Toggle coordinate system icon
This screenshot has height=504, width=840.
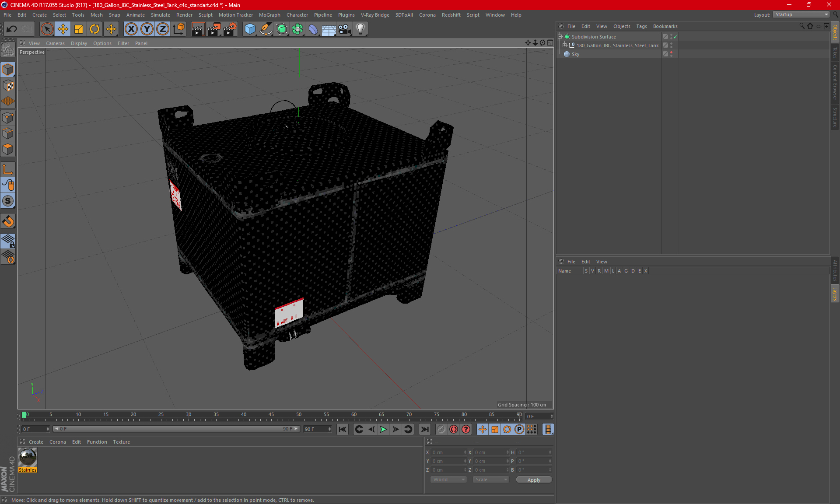179,29
